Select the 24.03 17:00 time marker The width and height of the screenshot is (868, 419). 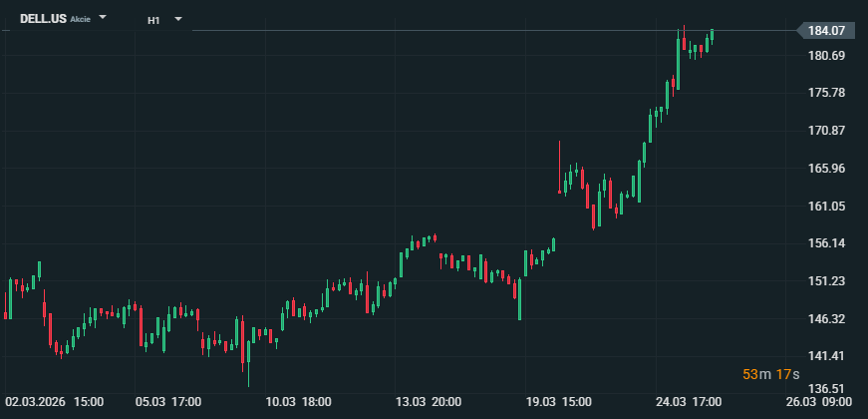click(x=689, y=402)
